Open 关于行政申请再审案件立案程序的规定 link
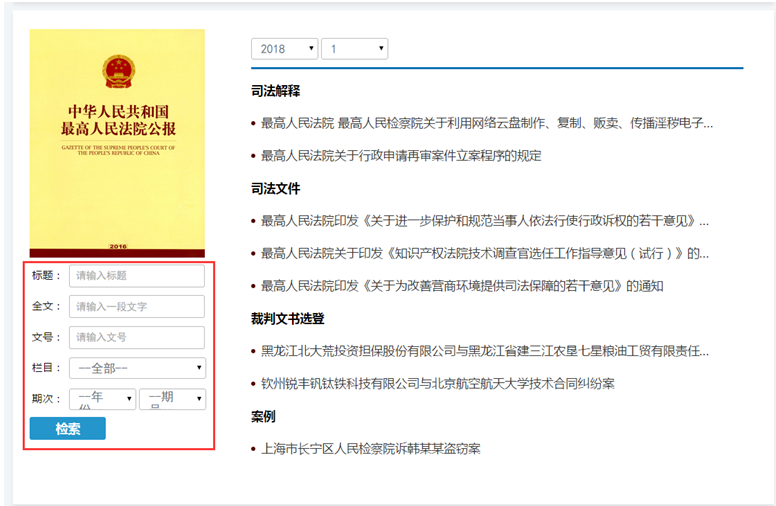This screenshot has height=506, width=776. tap(401, 156)
